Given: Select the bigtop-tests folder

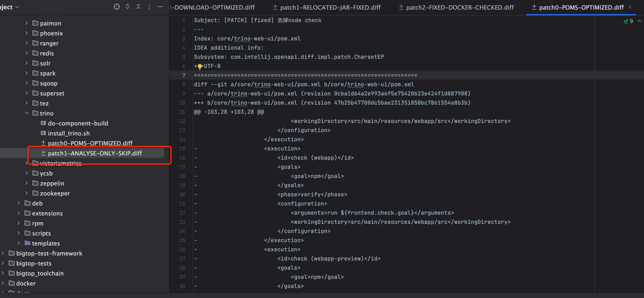Looking at the screenshot, I should [34, 263].
